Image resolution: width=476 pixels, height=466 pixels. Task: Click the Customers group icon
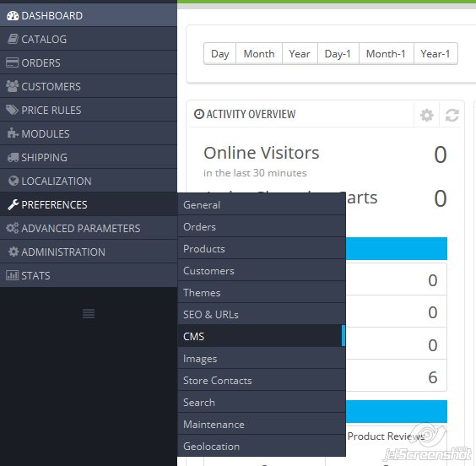pyautogui.click(x=12, y=86)
